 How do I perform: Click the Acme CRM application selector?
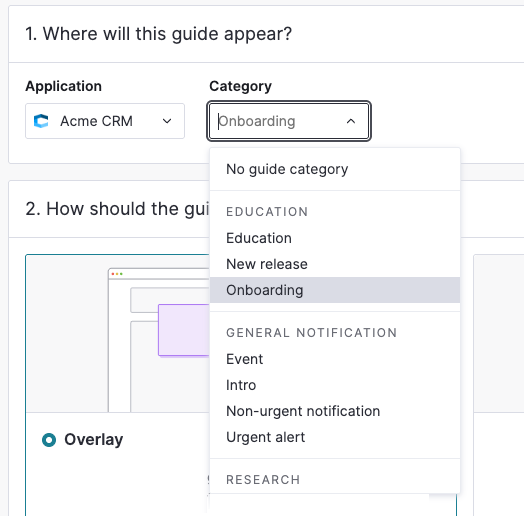105,121
